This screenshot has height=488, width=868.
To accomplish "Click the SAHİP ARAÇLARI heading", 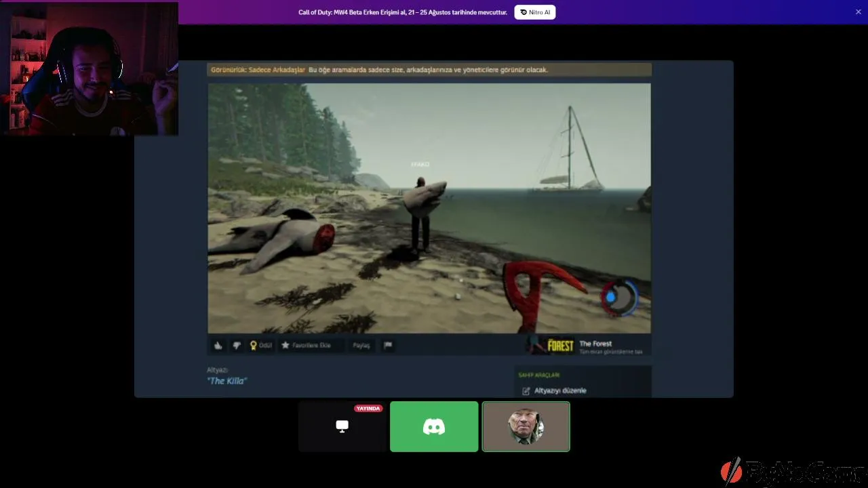I will (x=539, y=375).
